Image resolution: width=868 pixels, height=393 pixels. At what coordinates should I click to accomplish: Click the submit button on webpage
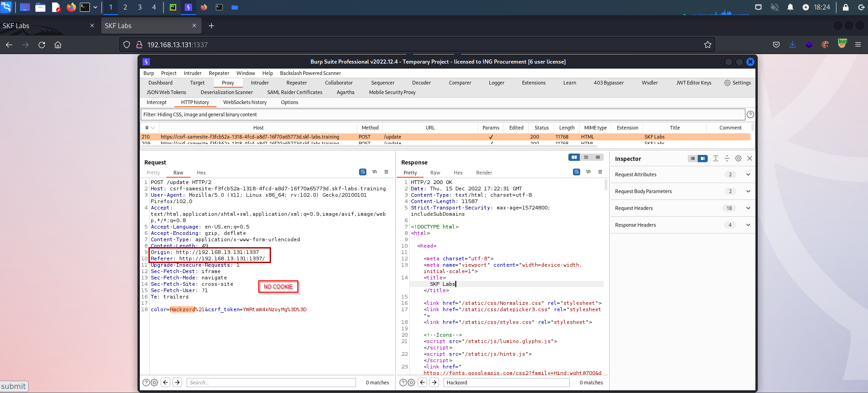coord(14,386)
